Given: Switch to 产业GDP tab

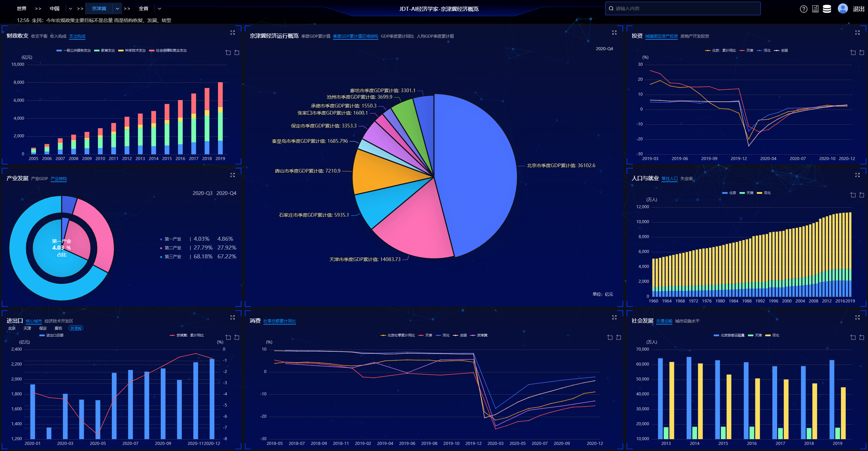Looking at the screenshot, I should (39, 179).
